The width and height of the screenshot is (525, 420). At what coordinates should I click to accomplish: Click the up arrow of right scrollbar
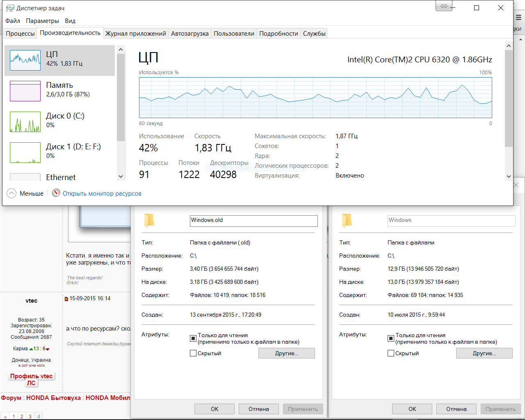coord(509,46)
